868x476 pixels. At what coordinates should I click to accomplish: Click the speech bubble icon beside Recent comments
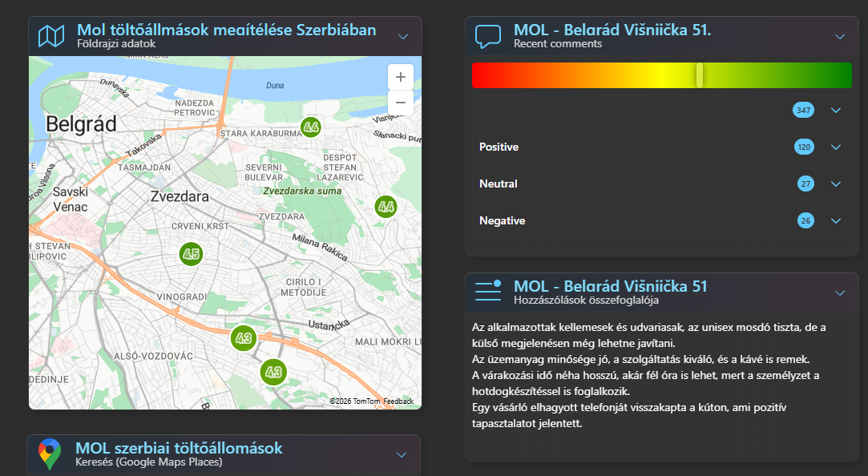pyautogui.click(x=487, y=37)
